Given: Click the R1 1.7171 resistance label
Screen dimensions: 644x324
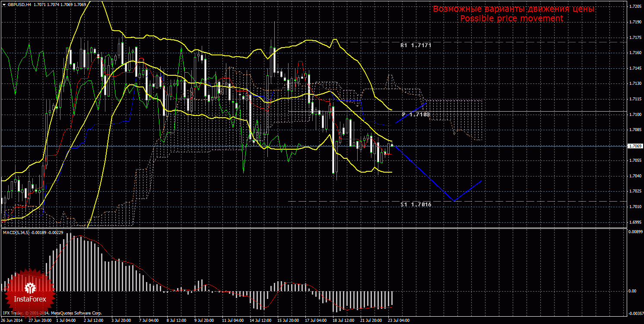Looking at the screenshot, I should (x=416, y=45).
